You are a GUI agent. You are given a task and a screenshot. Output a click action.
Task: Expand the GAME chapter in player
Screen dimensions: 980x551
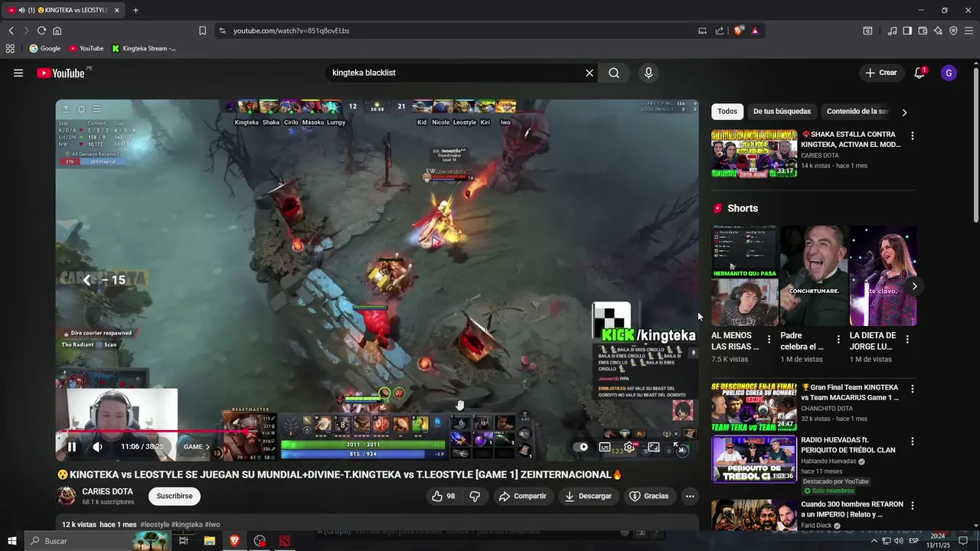coord(197,447)
